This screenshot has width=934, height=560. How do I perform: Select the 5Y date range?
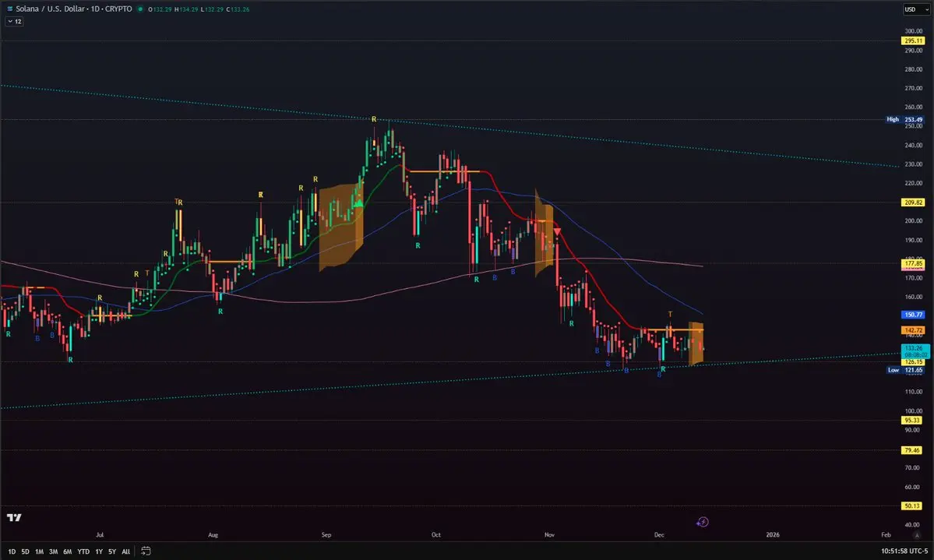tap(112, 551)
